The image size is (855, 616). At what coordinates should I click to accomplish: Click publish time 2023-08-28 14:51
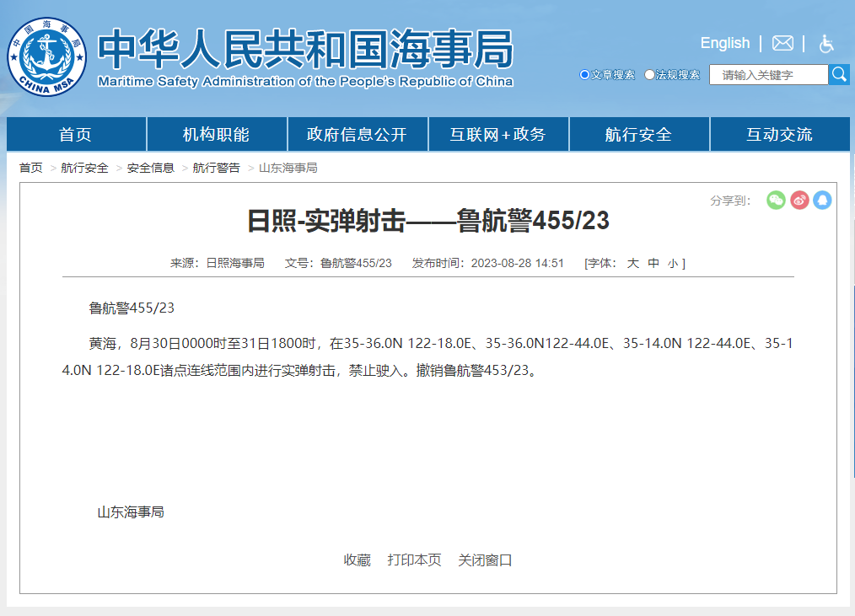[x=518, y=263]
